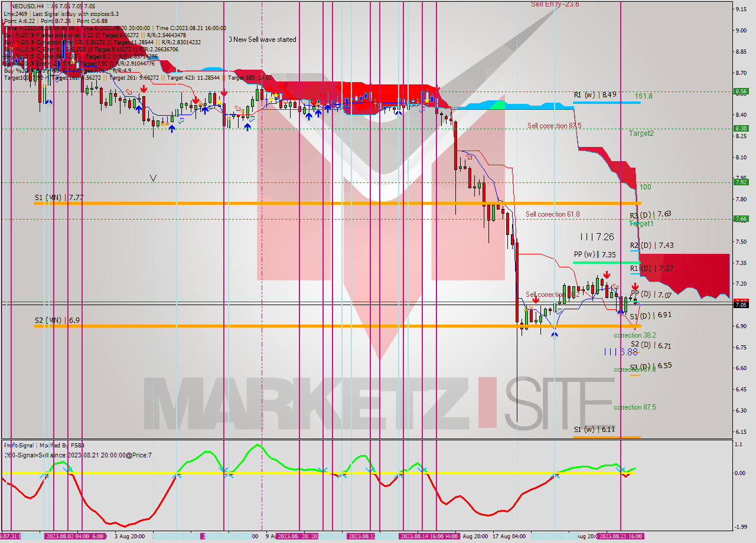This screenshot has width=756, height=543.
Task: Click the 'S1 (w) | 6.11' label
Action: pyautogui.click(x=595, y=430)
